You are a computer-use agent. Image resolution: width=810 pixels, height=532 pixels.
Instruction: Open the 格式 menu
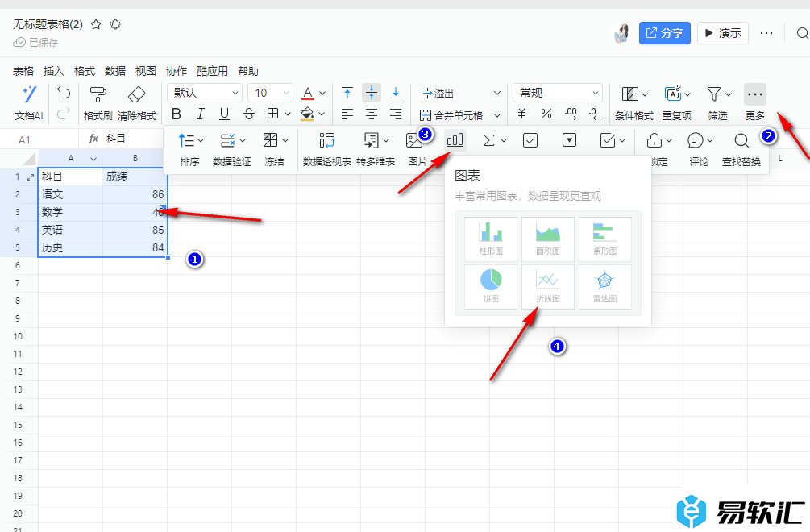click(x=85, y=71)
